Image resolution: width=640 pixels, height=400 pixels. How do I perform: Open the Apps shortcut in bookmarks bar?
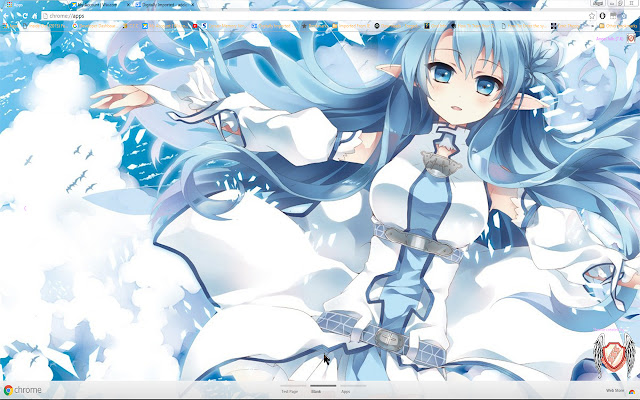[x=10, y=26]
